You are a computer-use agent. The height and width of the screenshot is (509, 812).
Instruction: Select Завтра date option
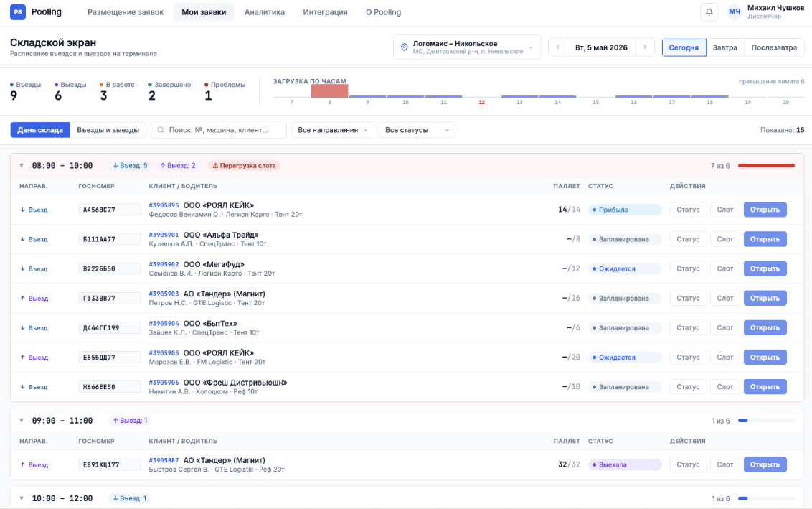(725, 47)
